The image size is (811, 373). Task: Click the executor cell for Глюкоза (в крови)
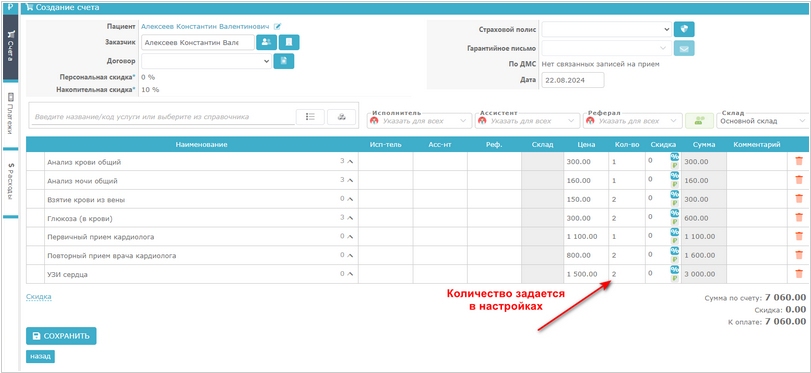click(386, 218)
